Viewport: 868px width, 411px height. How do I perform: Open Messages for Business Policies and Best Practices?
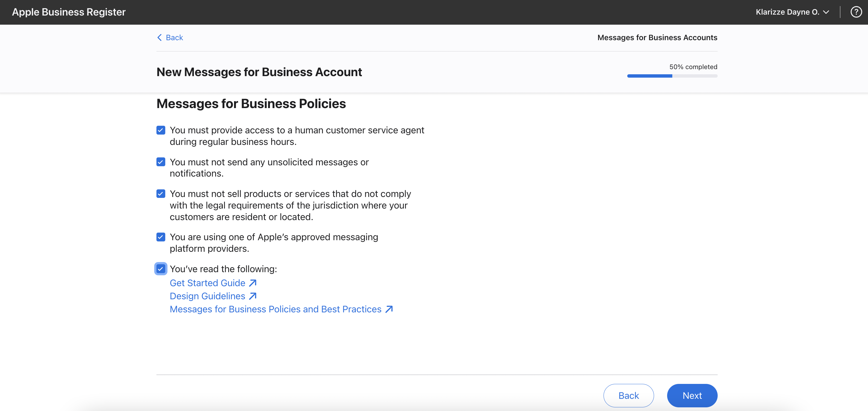pyautogui.click(x=275, y=309)
